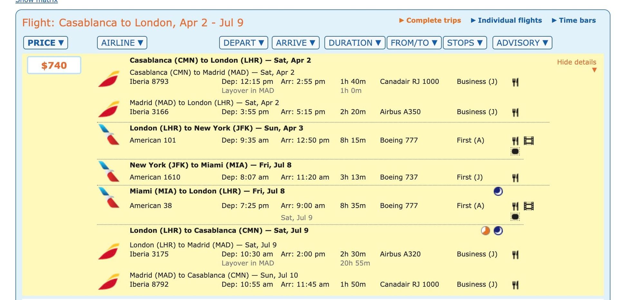The height and width of the screenshot is (300, 644).
Task: Click overnight moon icon on Miami to London
Action: pos(498,191)
